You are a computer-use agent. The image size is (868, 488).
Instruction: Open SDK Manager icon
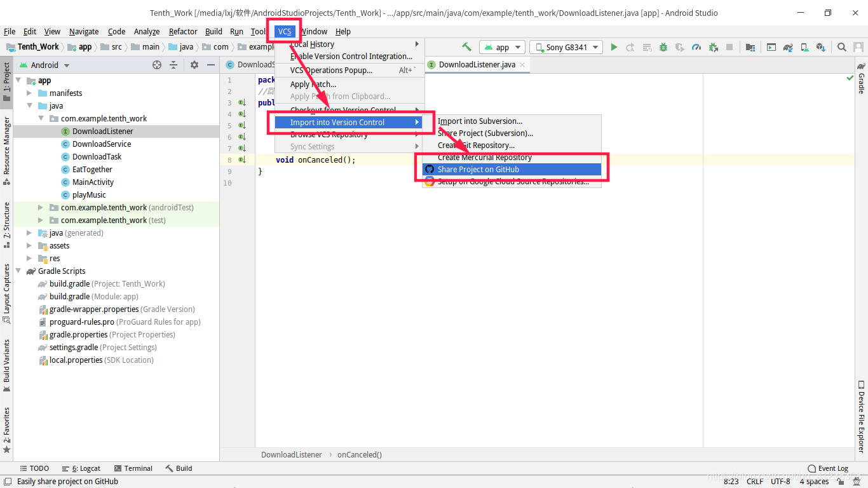point(821,47)
